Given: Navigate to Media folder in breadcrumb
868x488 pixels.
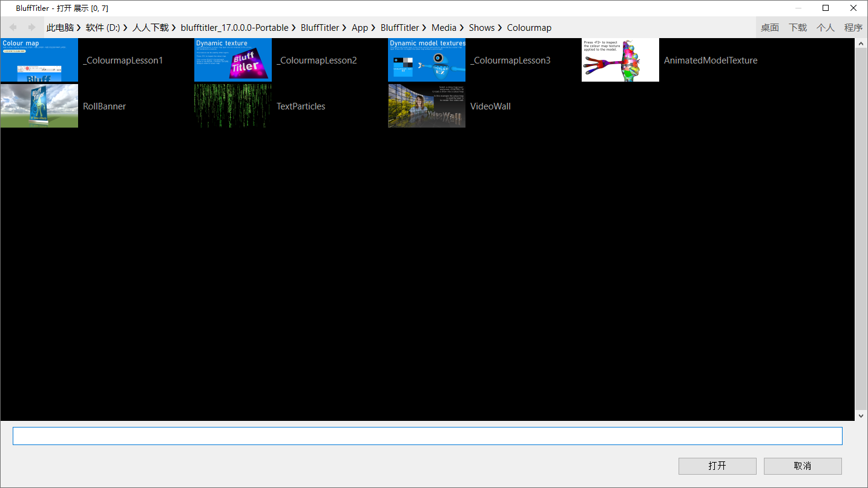Looking at the screenshot, I should [x=444, y=28].
